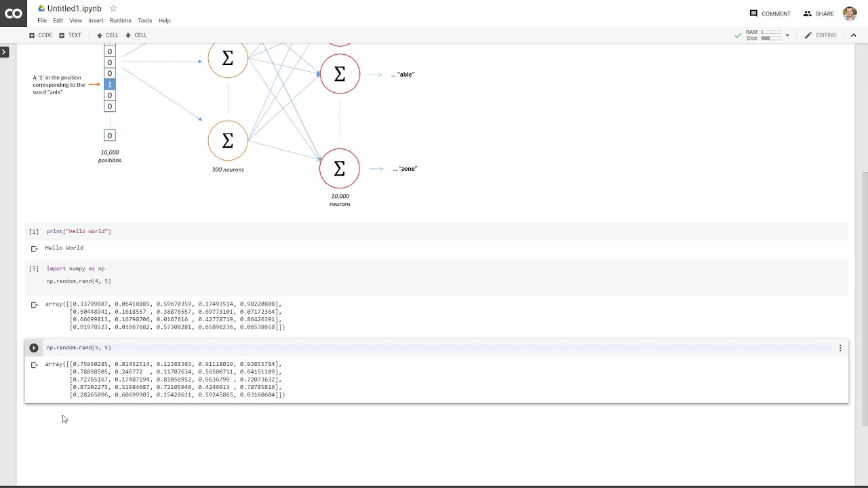The width and height of the screenshot is (868, 488).
Task: Open the RAM and Disk runtime dropdown arrow
Action: 787,35
